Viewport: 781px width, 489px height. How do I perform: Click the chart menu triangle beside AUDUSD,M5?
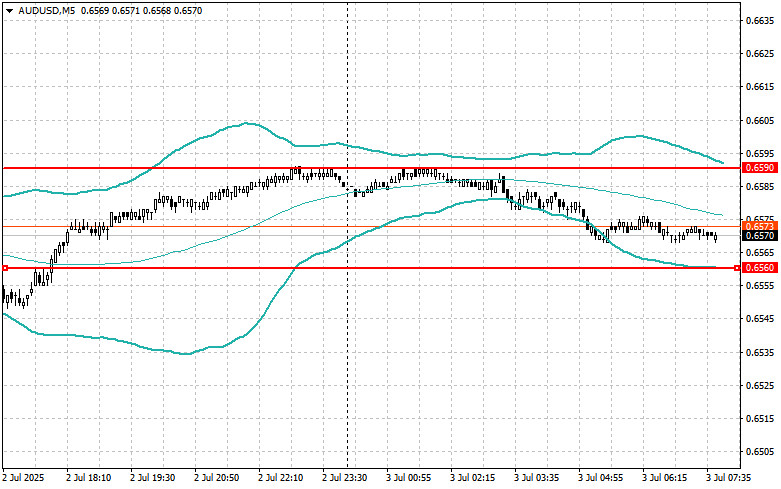9,11
